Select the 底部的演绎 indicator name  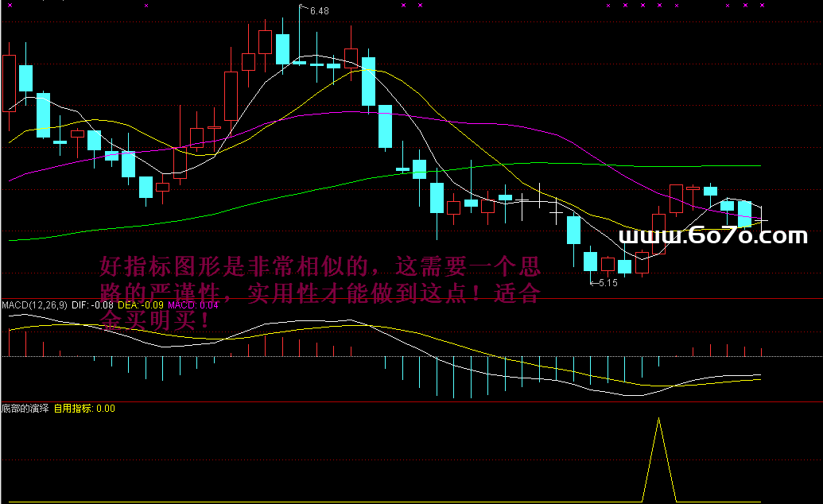coord(25,409)
